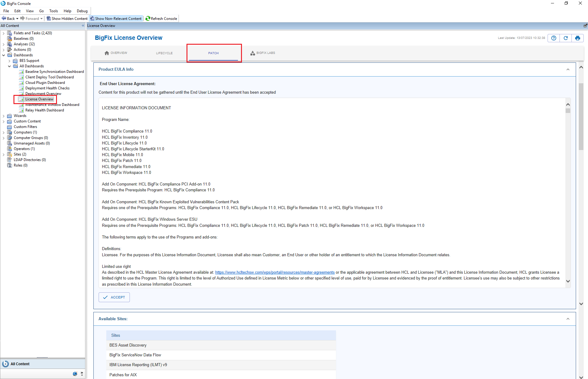Viewport: 588px width, 379px height.
Task: Expand the Fixlets and Tasks tree node
Action: pos(3,33)
